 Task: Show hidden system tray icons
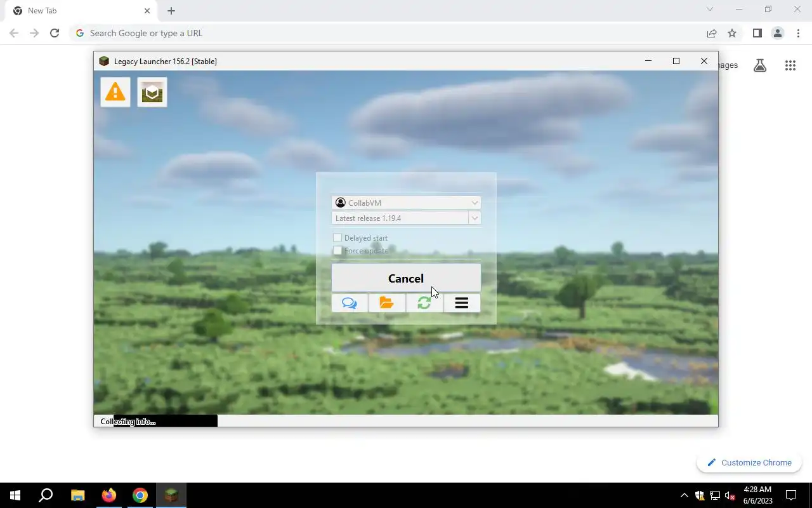pyautogui.click(x=684, y=495)
